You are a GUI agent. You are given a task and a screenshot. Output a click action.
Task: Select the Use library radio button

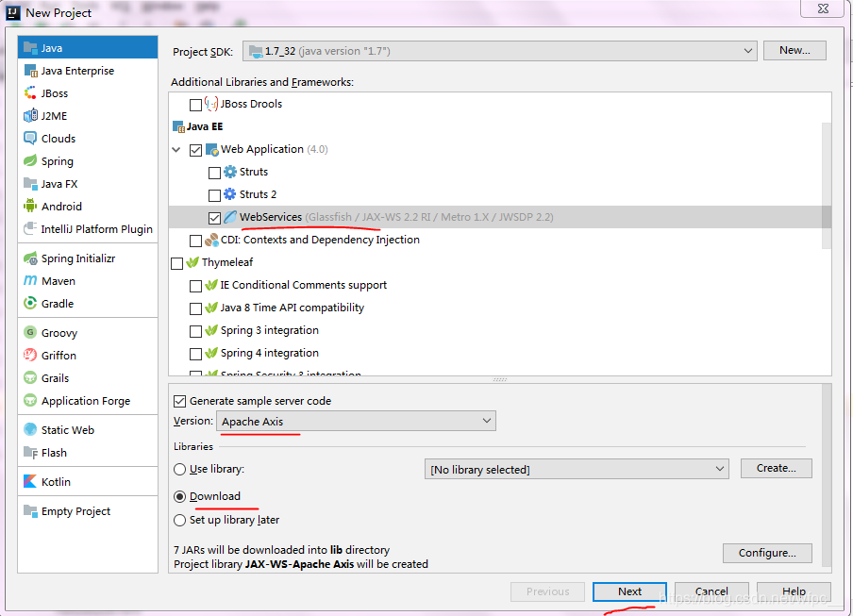pos(179,469)
